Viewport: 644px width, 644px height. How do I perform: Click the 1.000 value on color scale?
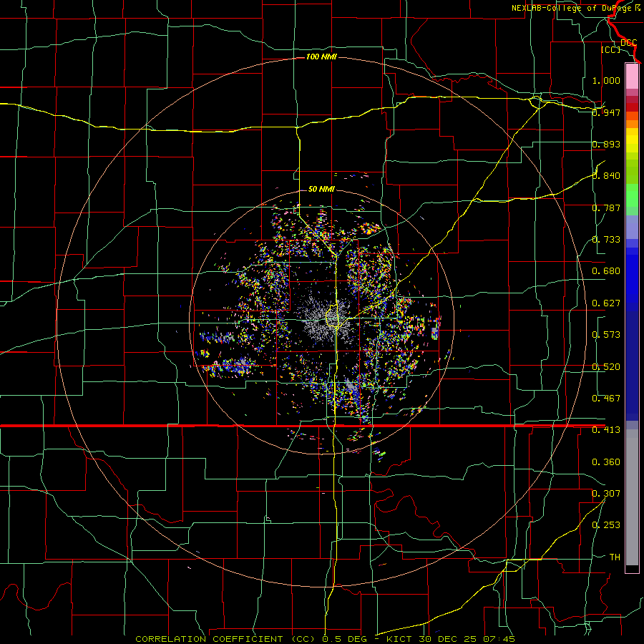(x=606, y=80)
